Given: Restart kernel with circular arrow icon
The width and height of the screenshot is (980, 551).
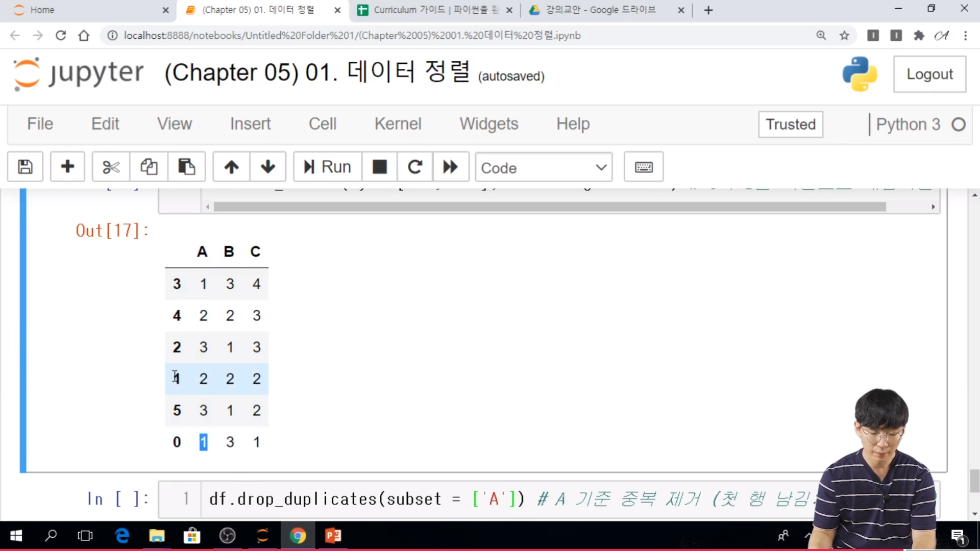Looking at the screenshot, I should (x=414, y=167).
